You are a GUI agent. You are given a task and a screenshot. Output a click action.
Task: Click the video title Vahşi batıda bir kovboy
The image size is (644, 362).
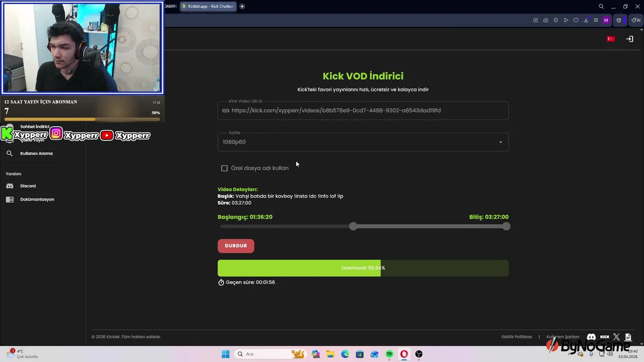pyautogui.click(x=280, y=196)
